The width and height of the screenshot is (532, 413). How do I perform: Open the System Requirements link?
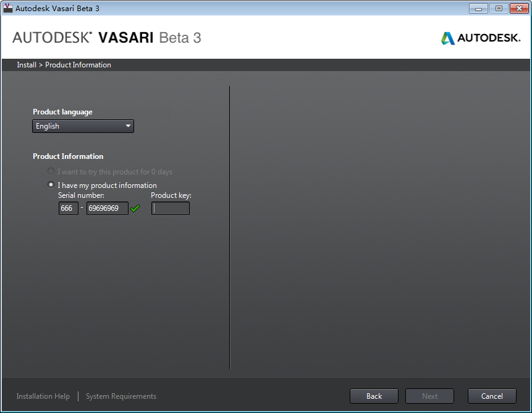point(121,396)
